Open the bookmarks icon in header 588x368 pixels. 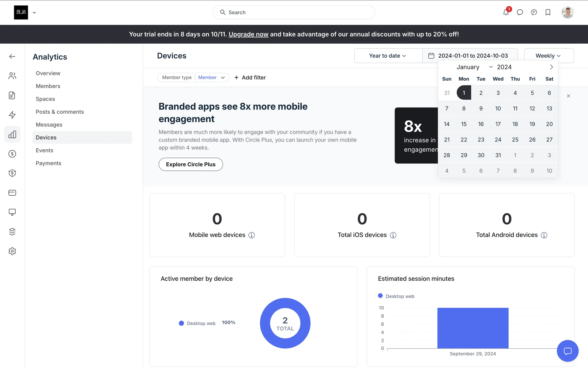[548, 12]
